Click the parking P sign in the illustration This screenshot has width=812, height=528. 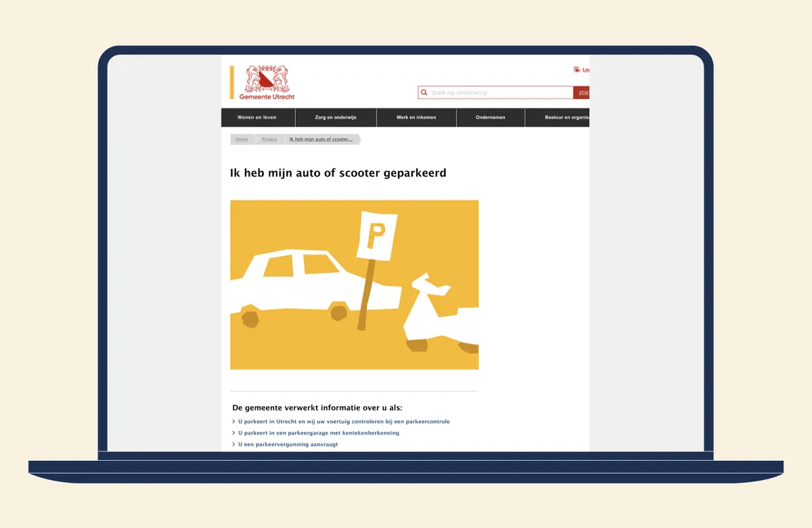tap(376, 237)
